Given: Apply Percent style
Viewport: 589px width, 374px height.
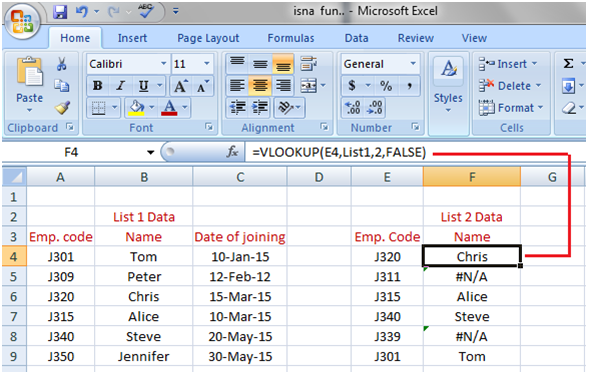Looking at the screenshot, I should pyautogui.click(x=386, y=86).
